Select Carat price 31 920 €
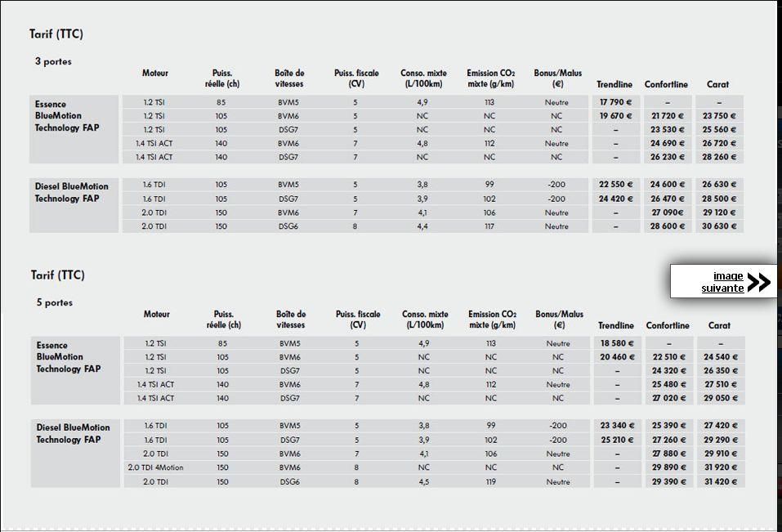This screenshot has width=782, height=532. 721,467
